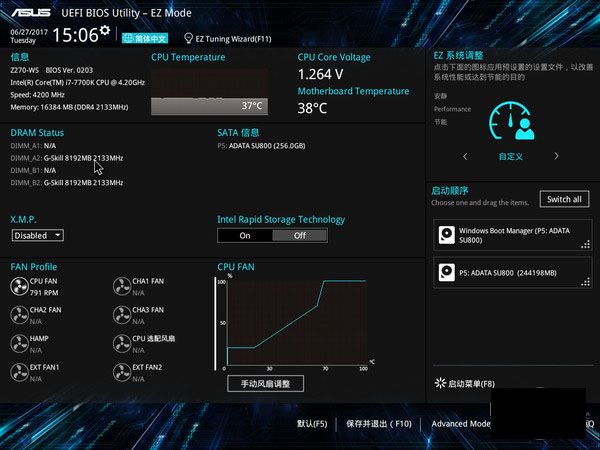The width and height of the screenshot is (600, 450).
Task: Click 手动风扇调整 manual fan tuning button
Action: click(x=266, y=383)
